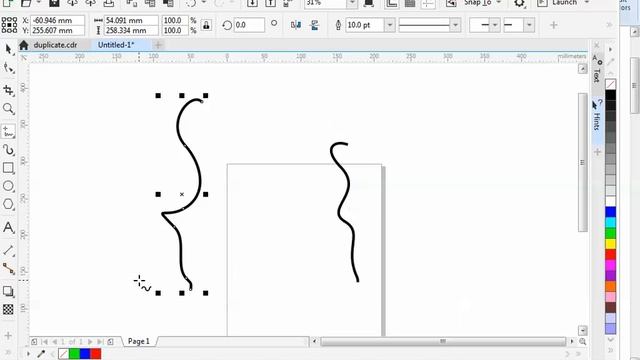Select the Transparency checkerboard tool
This screenshot has height=360, width=640.
point(9,309)
